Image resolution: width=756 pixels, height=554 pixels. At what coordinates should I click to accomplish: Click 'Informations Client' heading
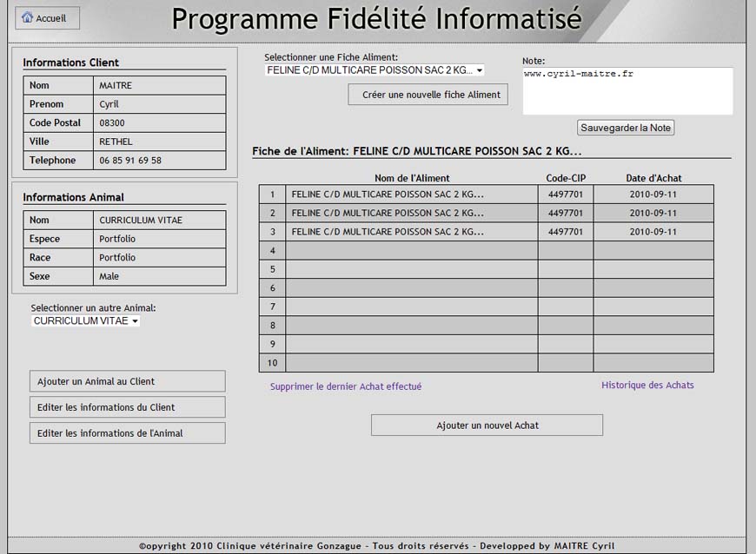71,63
